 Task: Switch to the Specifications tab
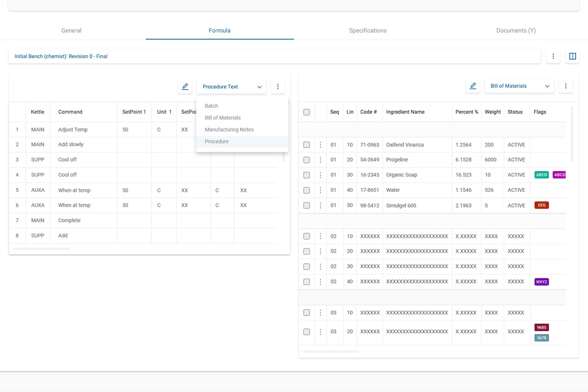(x=368, y=30)
